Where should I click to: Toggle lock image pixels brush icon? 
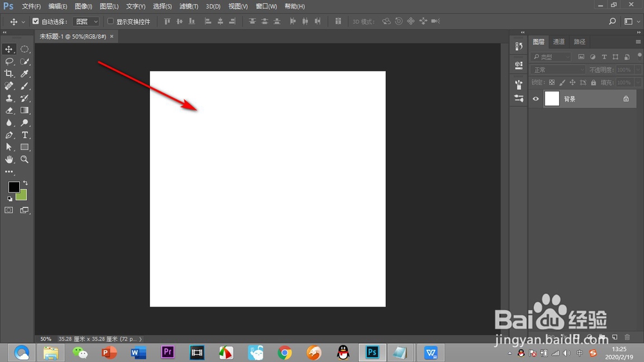562,82
